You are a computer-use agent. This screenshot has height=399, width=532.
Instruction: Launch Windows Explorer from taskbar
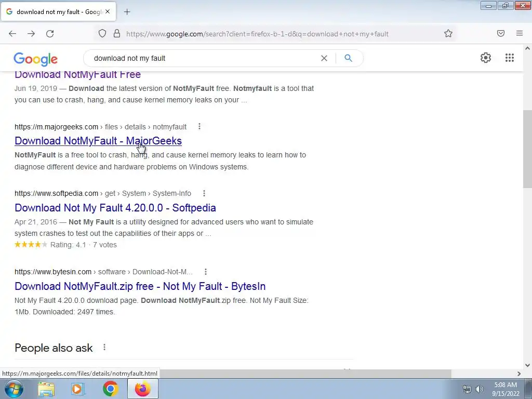pyautogui.click(x=46, y=389)
